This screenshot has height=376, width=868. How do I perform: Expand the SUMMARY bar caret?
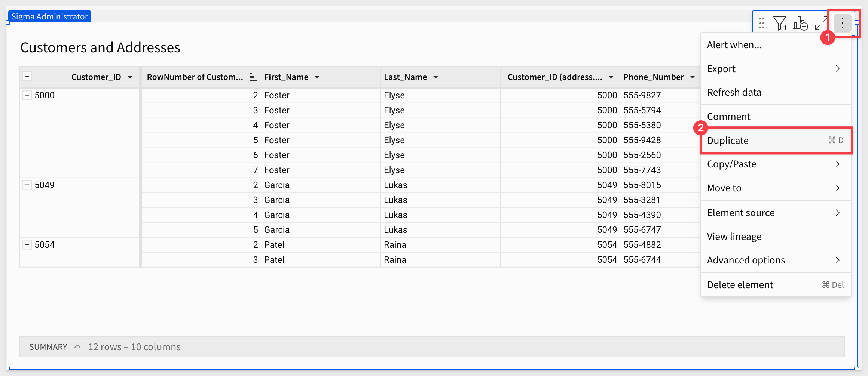pos(77,347)
